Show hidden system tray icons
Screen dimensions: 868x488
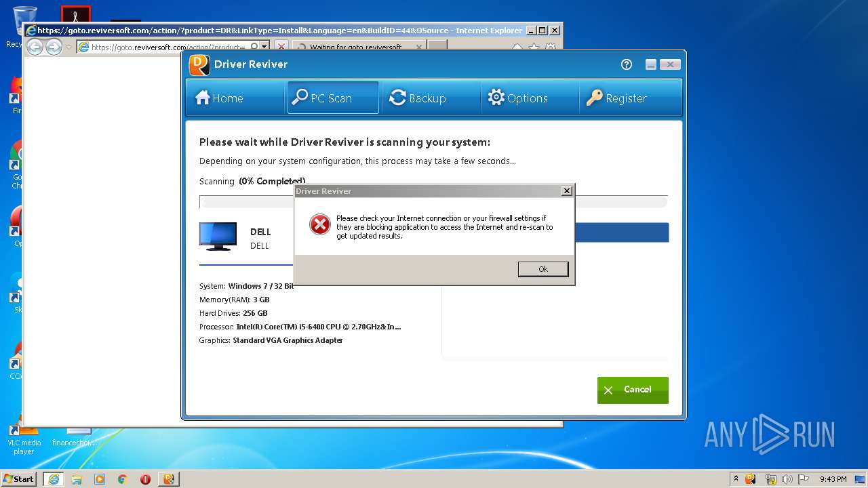(x=736, y=479)
